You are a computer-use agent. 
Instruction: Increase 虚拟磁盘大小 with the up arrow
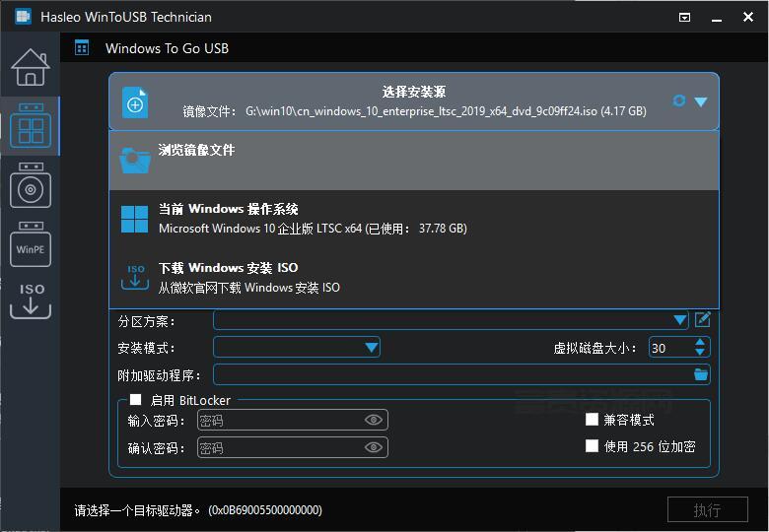point(700,343)
